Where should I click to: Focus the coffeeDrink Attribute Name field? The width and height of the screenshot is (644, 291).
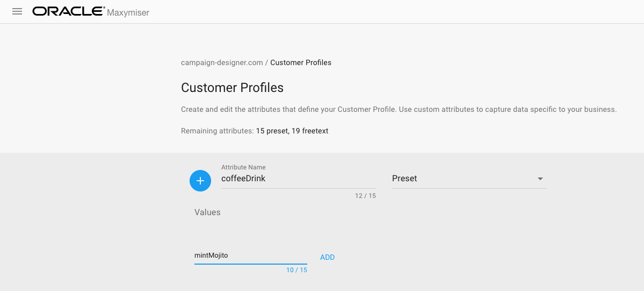point(298,179)
